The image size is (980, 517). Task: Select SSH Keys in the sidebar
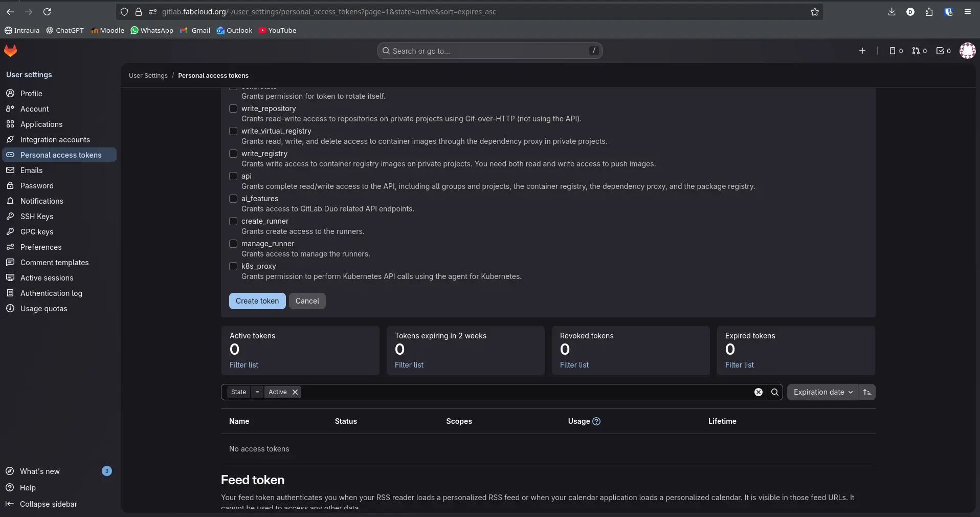[x=37, y=217]
